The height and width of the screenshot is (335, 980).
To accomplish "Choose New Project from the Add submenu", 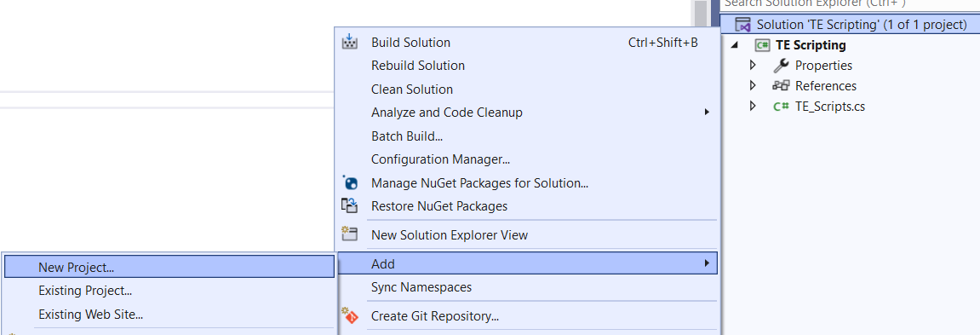I will [169, 267].
